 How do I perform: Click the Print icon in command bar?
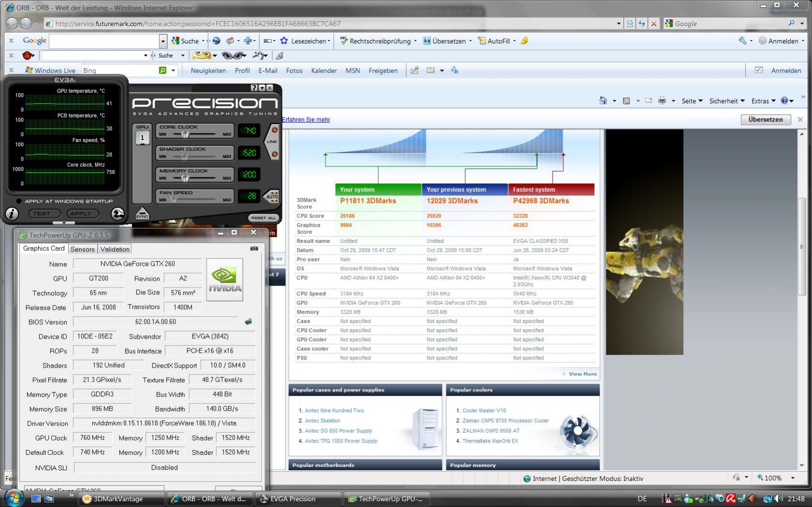click(x=662, y=101)
